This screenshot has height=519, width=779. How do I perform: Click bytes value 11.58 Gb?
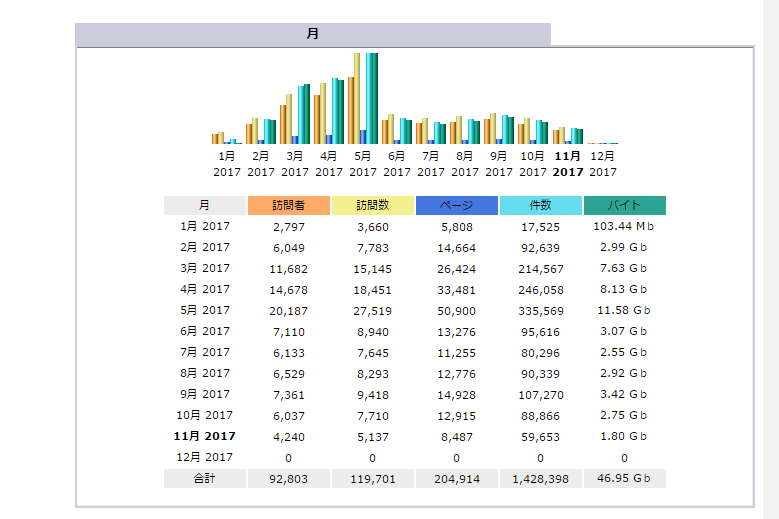point(624,310)
